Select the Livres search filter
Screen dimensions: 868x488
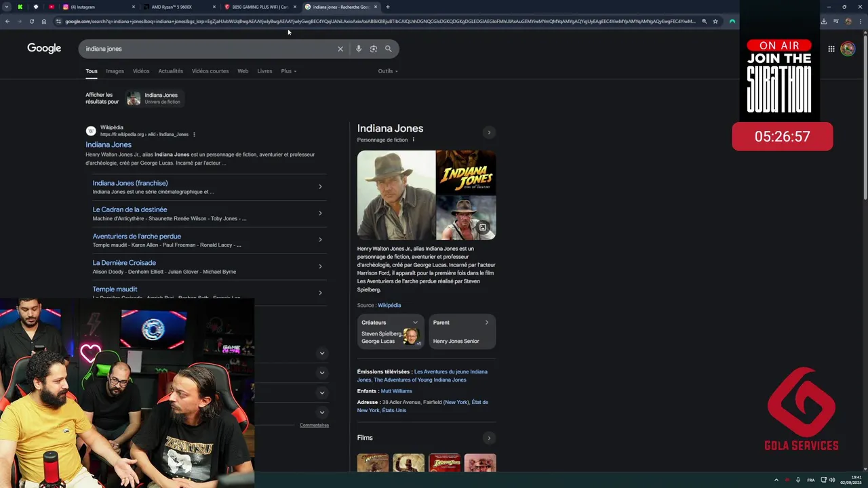[264, 71]
